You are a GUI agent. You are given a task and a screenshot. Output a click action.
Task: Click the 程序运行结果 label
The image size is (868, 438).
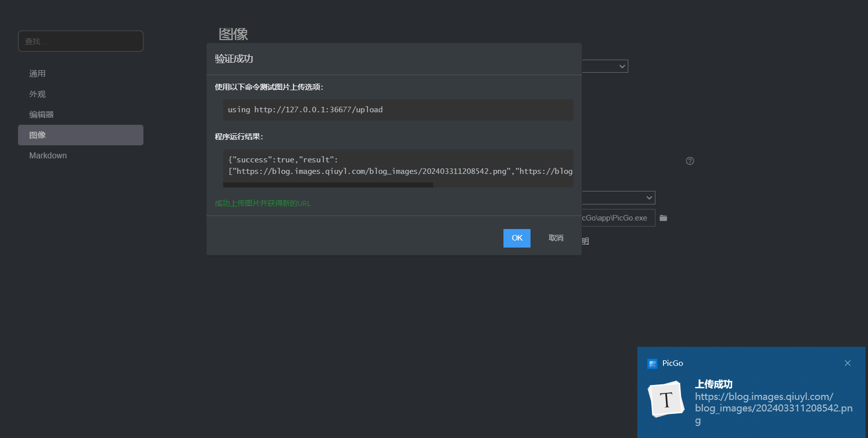239,137
